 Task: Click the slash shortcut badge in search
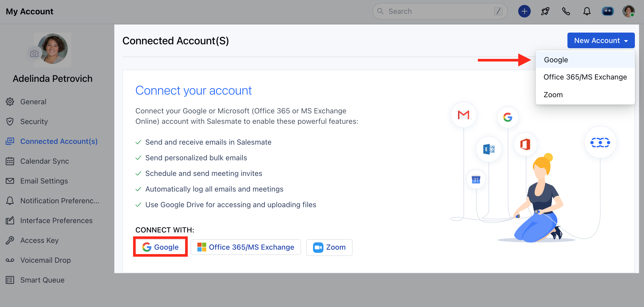[498, 11]
